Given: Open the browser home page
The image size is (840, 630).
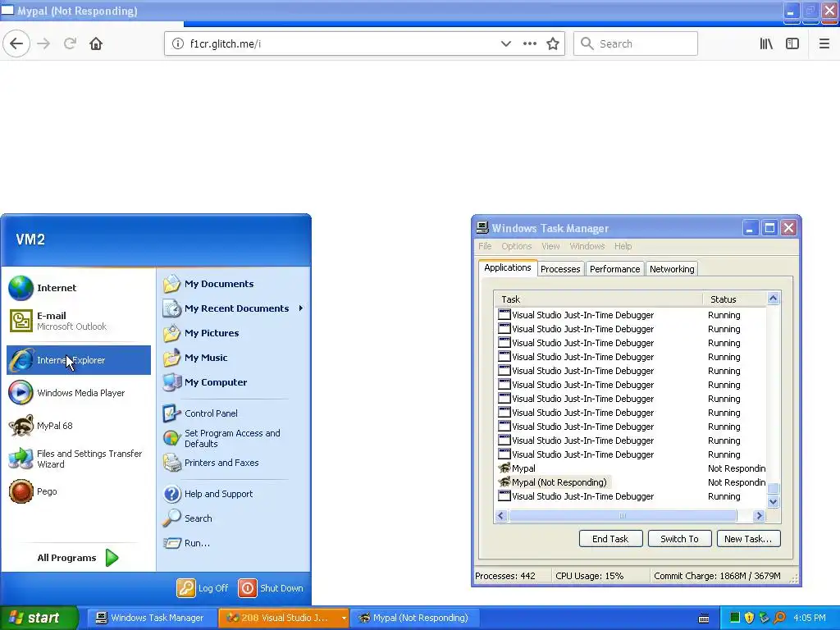Looking at the screenshot, I should [96, 44].
